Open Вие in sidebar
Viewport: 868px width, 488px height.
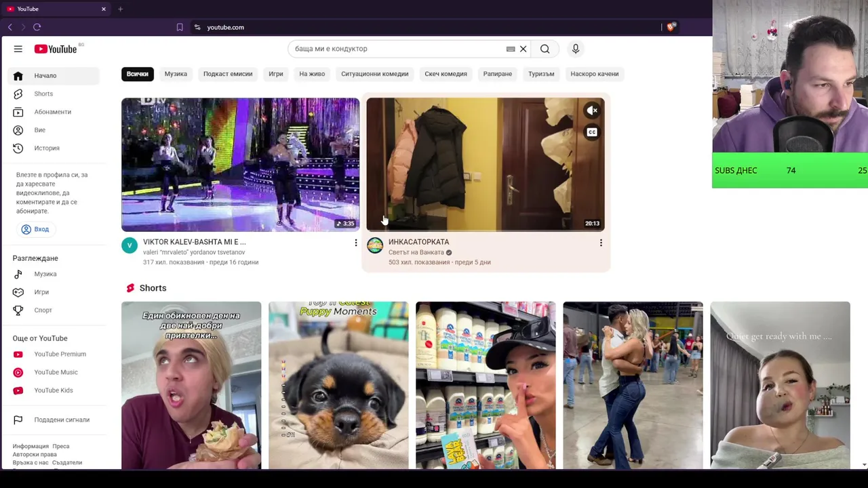[55, 129]
